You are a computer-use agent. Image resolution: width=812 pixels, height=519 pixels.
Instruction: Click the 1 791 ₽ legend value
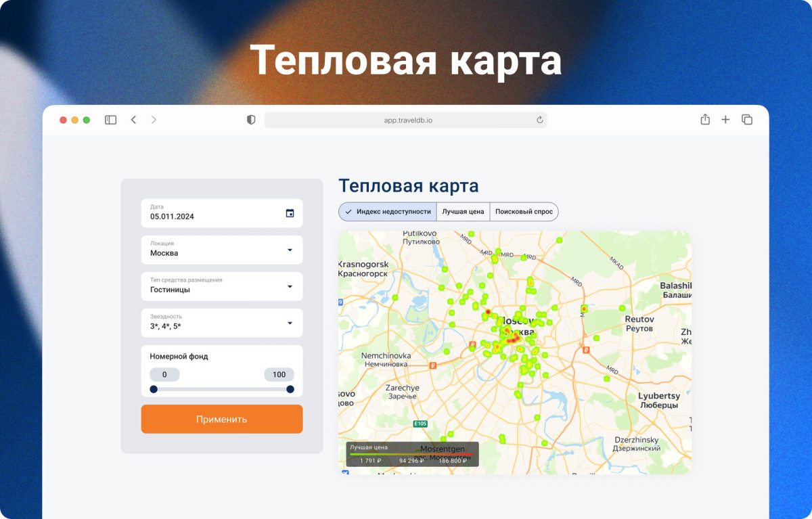click(x=370, y=461)
